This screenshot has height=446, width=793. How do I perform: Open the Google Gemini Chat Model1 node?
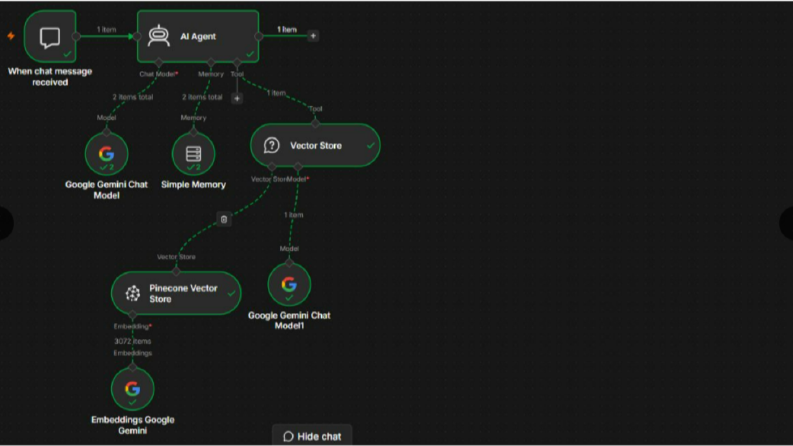point(289,284)
